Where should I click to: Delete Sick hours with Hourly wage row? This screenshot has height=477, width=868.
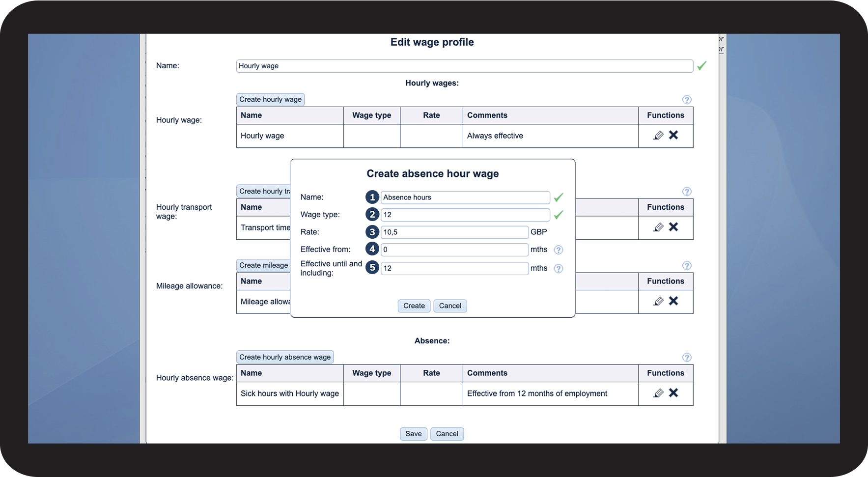click(x=673, y=393)
